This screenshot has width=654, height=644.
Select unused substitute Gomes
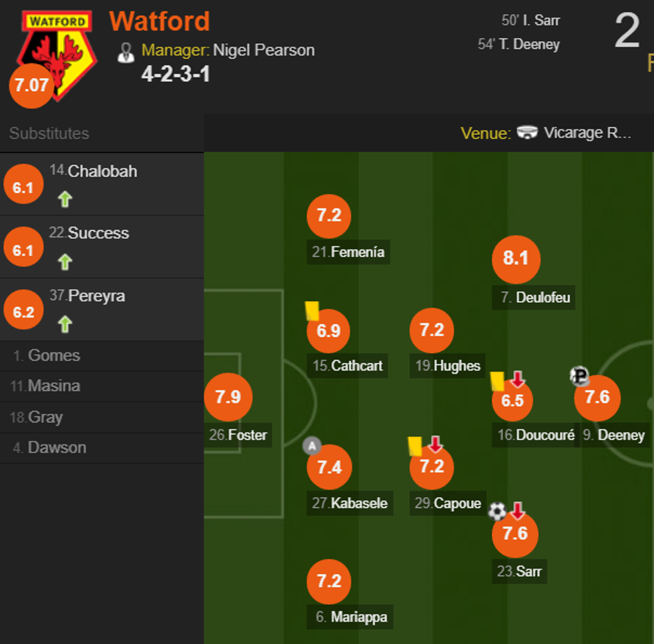(53, 355)
